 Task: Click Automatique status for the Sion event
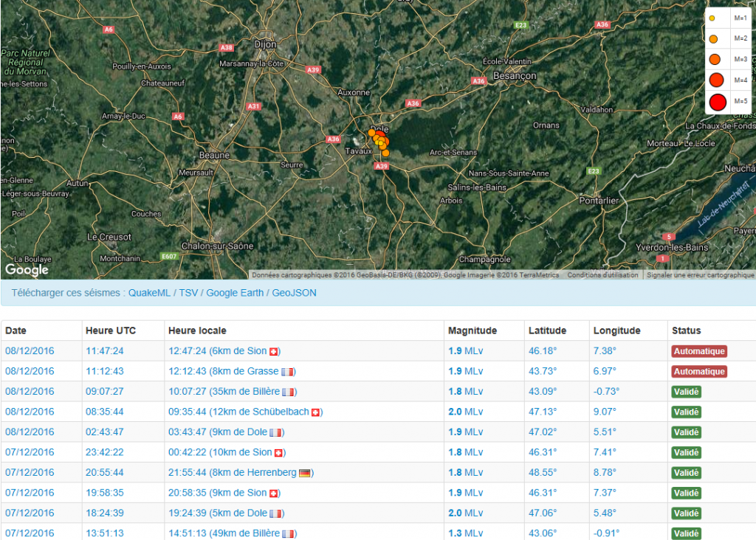pyautogui.click(x=699, y=351)
